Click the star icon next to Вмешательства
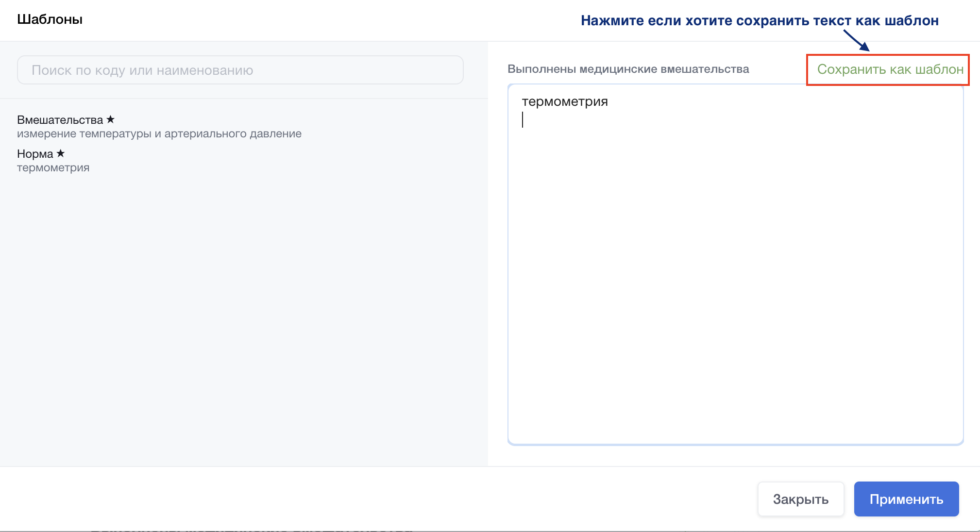980x532 pixels. pyautogui.click(x=110, y=119)
